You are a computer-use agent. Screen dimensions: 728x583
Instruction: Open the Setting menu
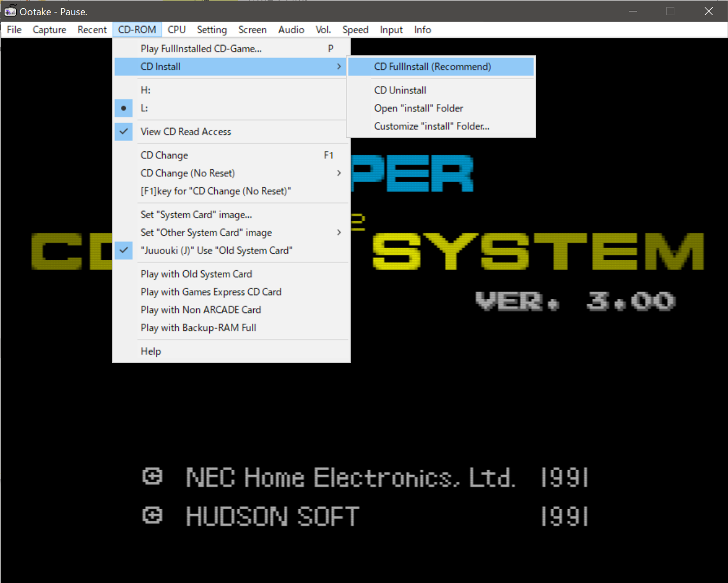(211, 30)
